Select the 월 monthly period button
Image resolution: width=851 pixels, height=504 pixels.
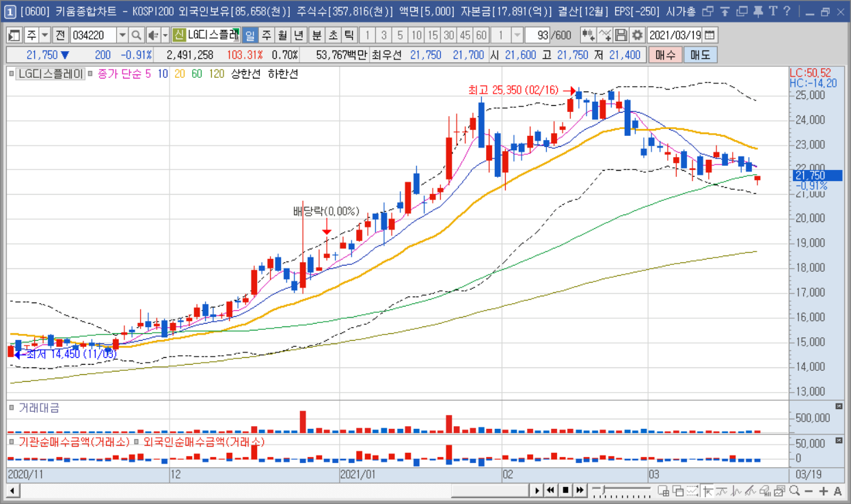pyautogui.click(x=282, y=36)
